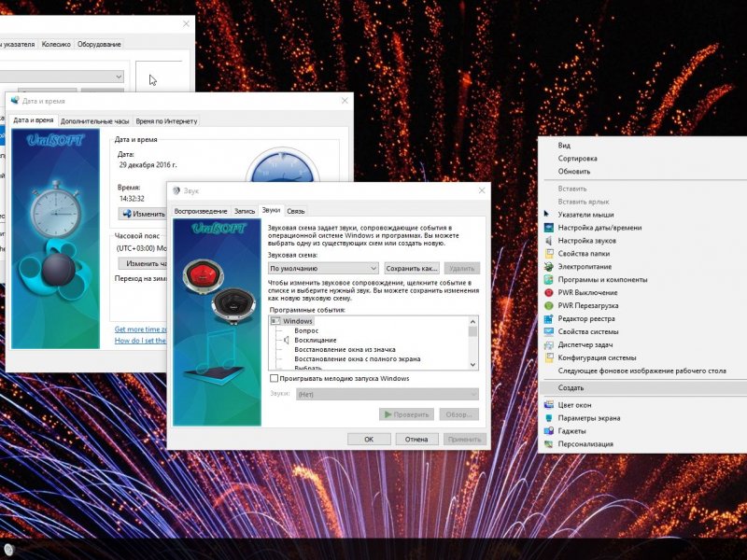Click the Звук window title icon
Image resolution: width=747 pixels, height=560 pixels.
point(176,190)
